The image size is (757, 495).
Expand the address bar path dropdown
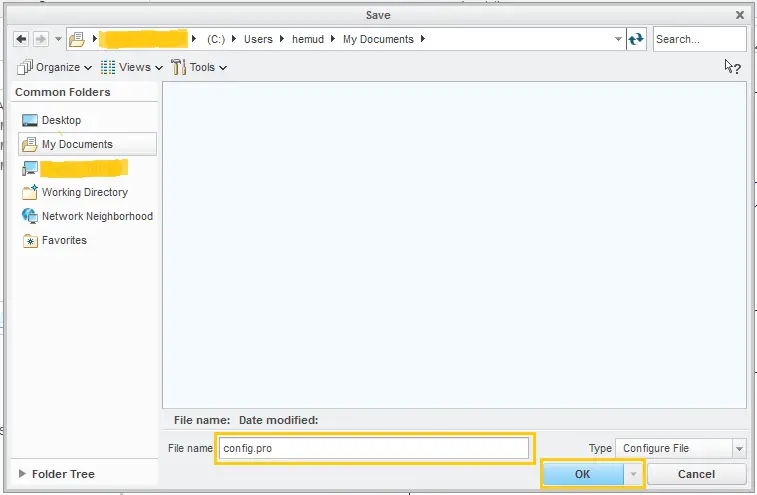pos(618,39)
